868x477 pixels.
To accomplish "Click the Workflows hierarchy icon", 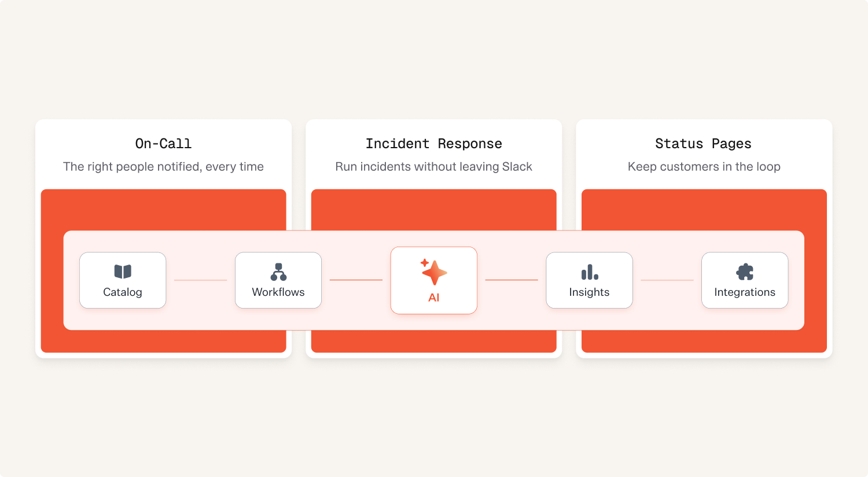I will click(278, 272).
